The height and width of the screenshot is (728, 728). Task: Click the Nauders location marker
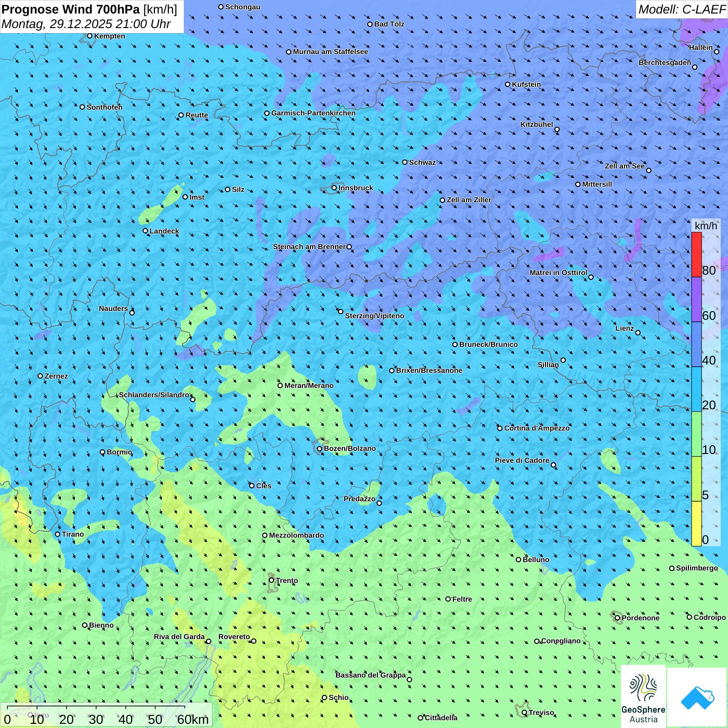(x=132, y=313)
